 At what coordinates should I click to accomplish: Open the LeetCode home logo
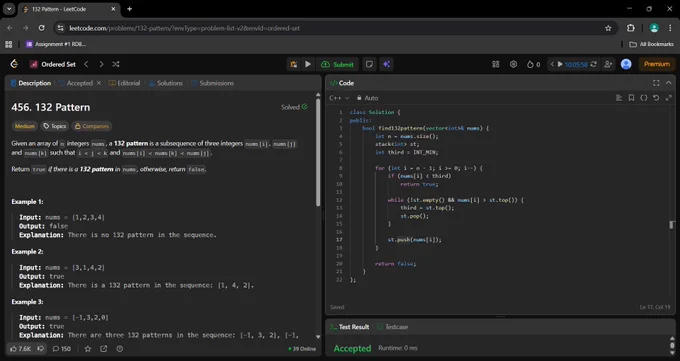14,64
